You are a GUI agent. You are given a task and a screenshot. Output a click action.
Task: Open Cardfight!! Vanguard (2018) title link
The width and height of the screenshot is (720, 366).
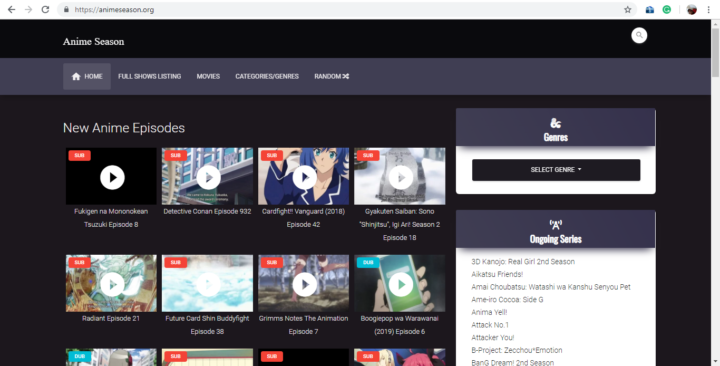303,218
